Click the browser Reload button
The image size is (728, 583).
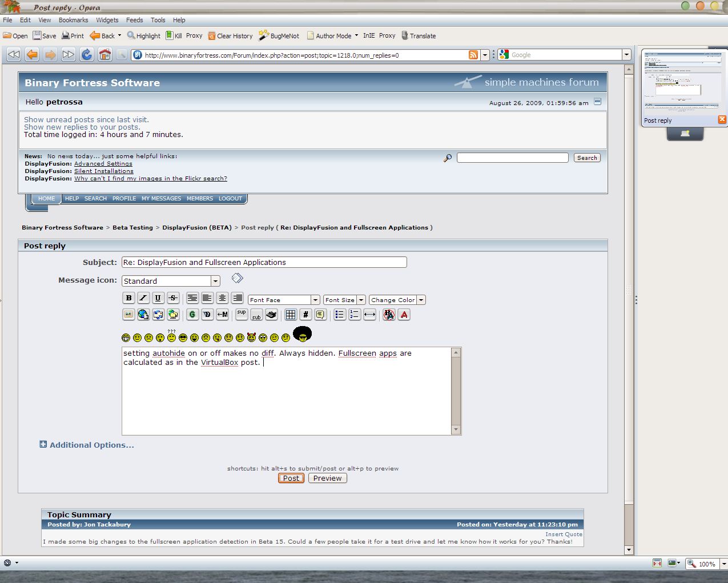87,54
